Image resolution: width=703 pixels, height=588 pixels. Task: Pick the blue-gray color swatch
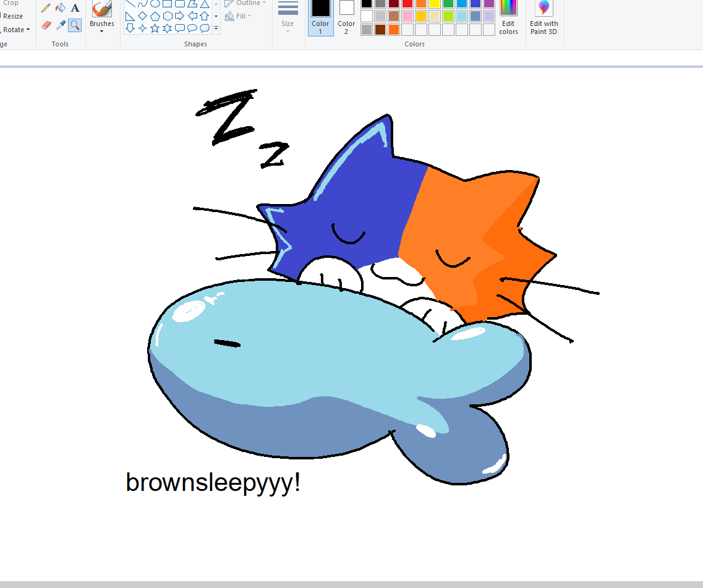[475, 16]
